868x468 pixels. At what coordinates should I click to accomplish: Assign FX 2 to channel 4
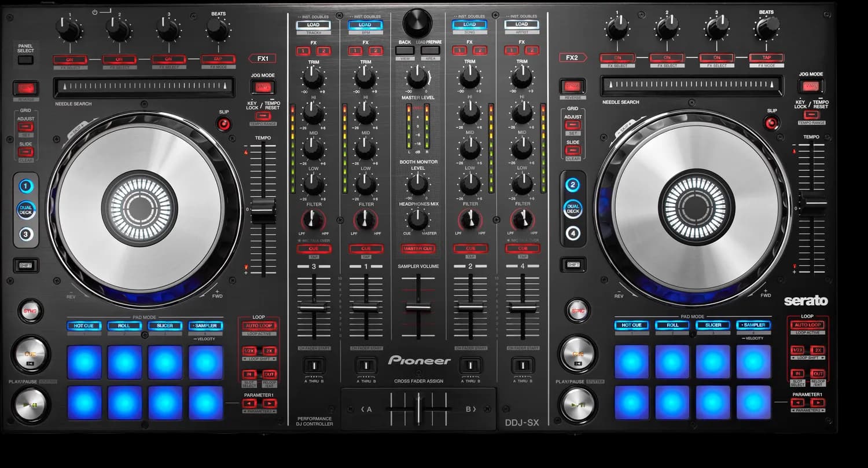point(532,51)
